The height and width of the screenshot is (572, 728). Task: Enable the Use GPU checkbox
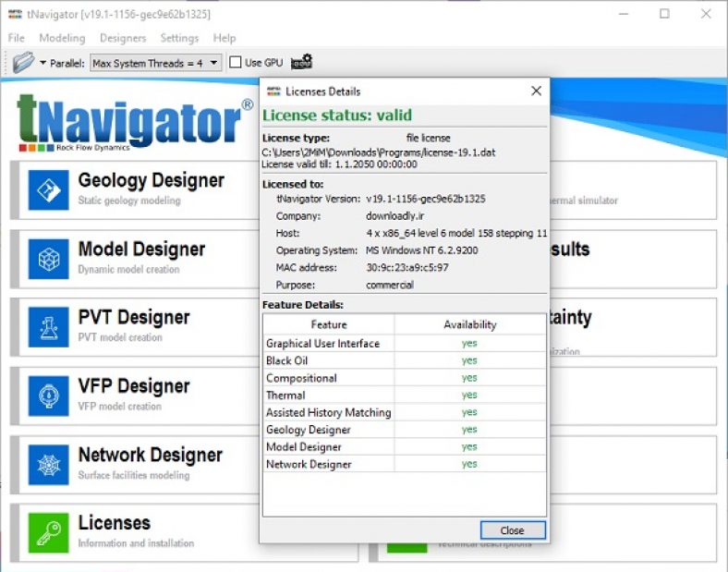(x=236, y=63)
